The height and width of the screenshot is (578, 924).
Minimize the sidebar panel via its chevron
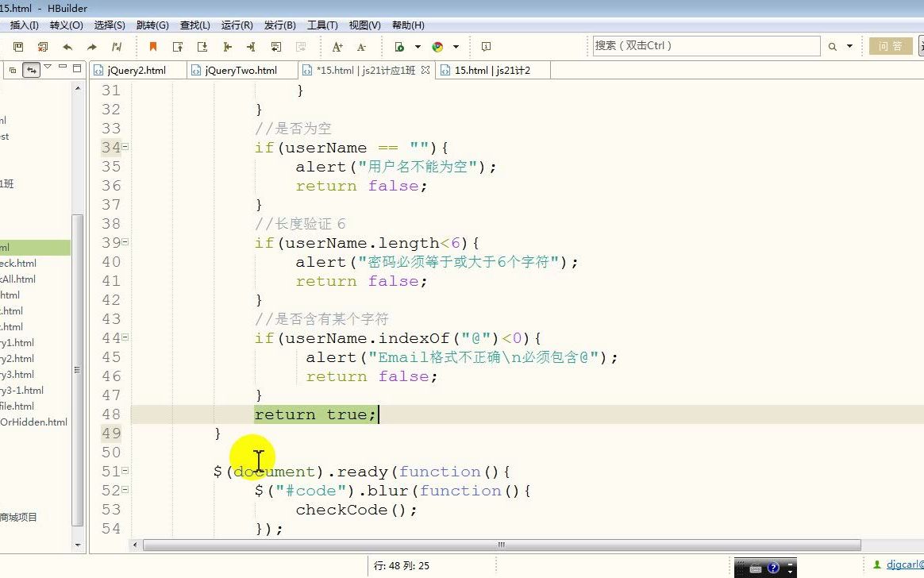pos(64,67)
